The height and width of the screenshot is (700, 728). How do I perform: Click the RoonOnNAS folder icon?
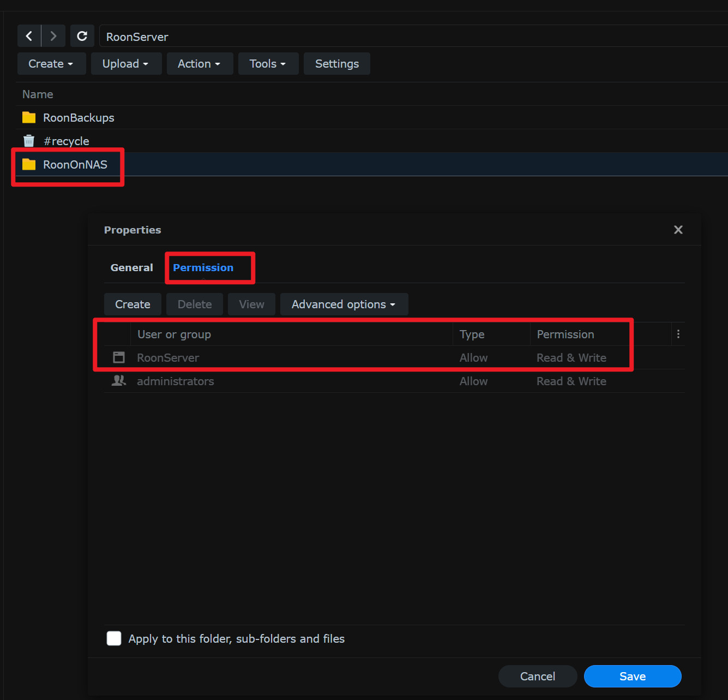29,165
